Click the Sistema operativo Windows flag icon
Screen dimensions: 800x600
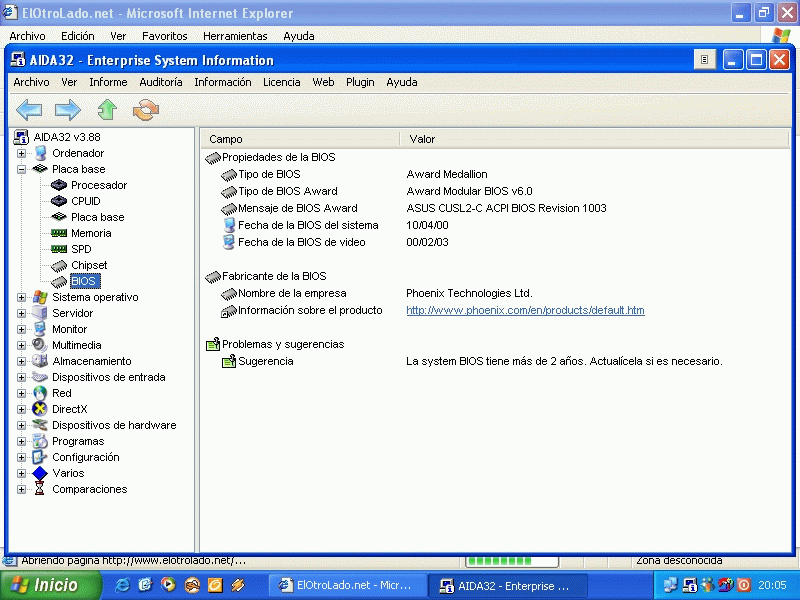(40, 297)
